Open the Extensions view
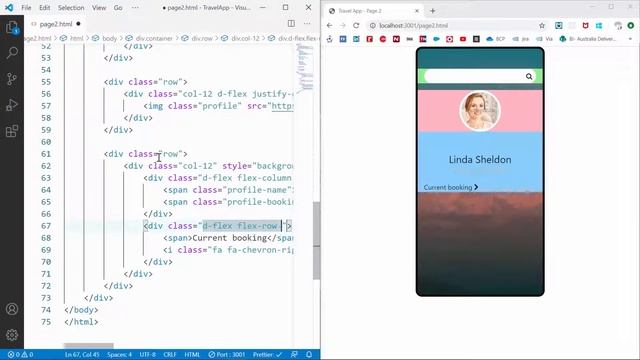The width and height of the screenshot is (640, 360). click(12, 131)
